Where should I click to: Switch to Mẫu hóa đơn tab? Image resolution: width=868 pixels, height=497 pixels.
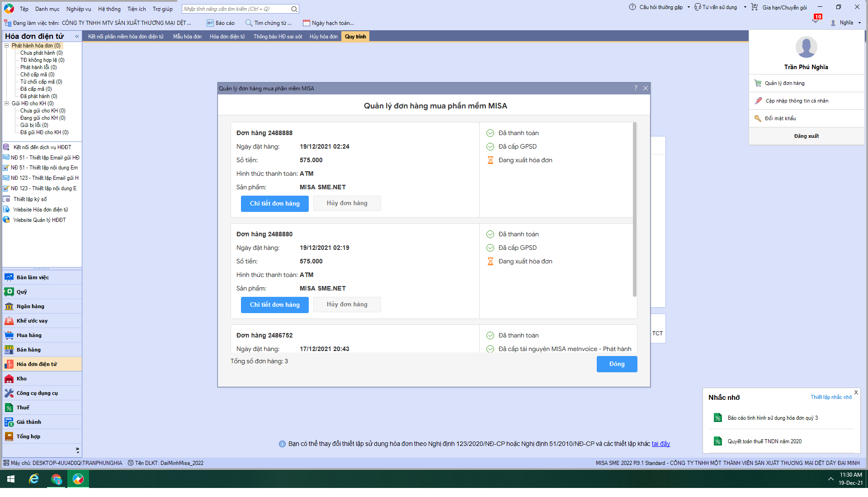187,37
